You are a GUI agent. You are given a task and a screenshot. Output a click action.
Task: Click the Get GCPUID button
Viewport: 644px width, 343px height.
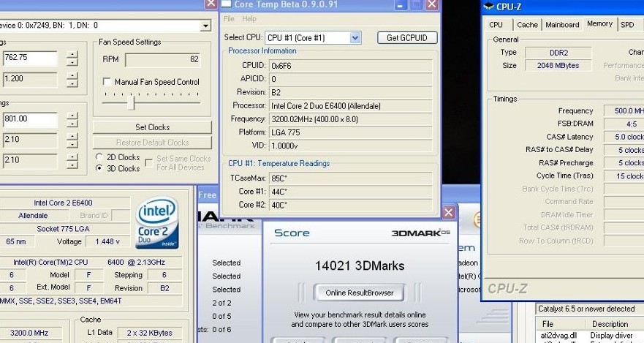click(x=407, y=38)
